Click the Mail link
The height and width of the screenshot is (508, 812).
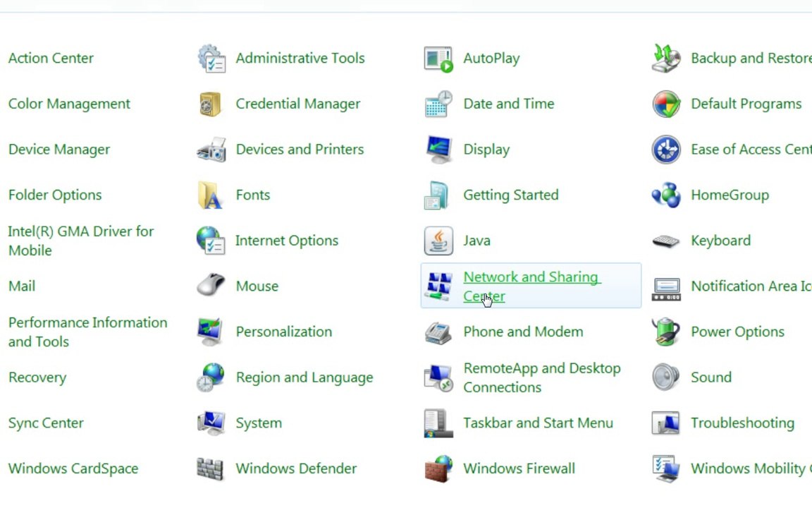22,286
